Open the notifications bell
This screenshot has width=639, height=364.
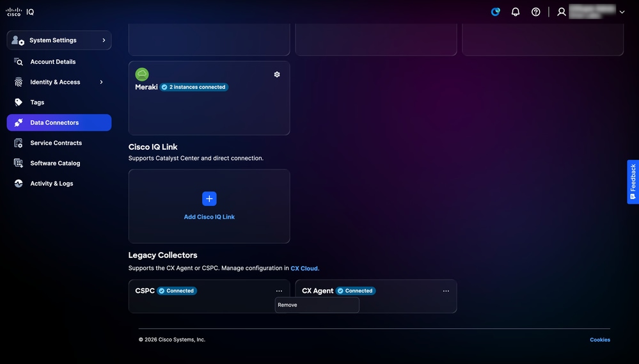click(x=516, y=12)
